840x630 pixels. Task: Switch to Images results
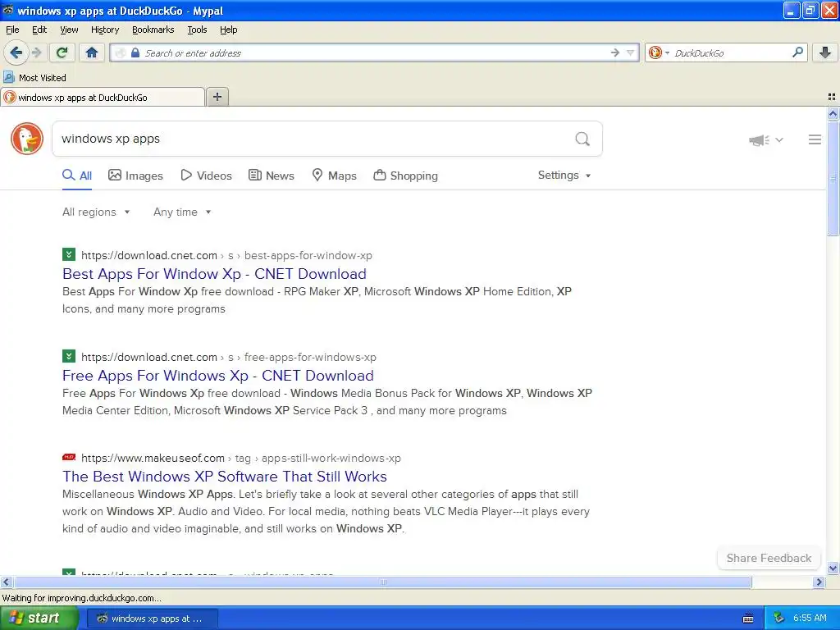point(135,176)
